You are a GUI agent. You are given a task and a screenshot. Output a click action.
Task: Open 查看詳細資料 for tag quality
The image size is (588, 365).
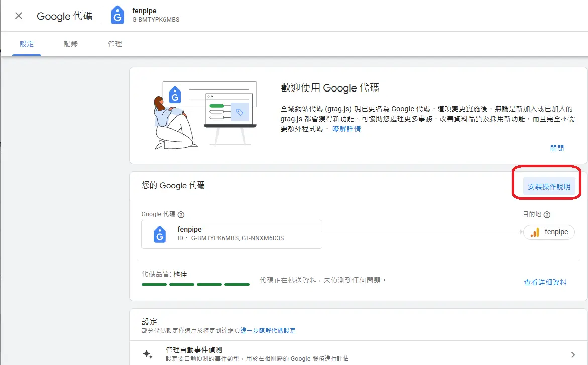tap(545, 282)
